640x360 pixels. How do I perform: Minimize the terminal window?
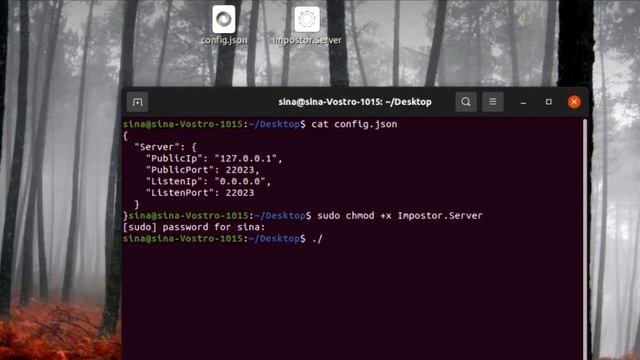523,102
